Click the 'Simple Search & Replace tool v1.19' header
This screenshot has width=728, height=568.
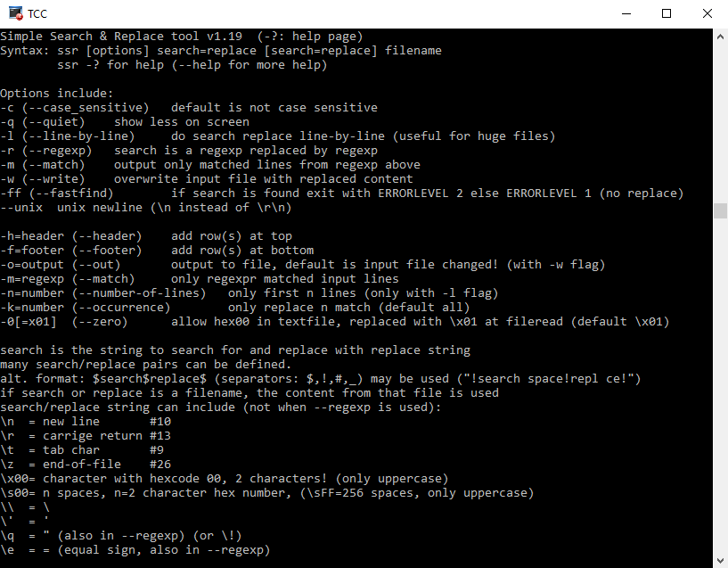tap(121, 37)
